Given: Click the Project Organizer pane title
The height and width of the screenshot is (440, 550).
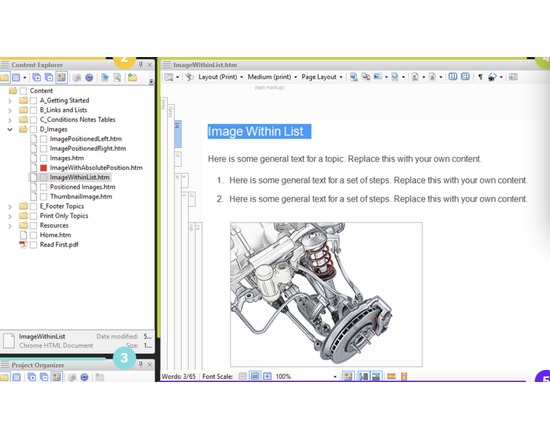Looking at the screenshot, I should pos(38,365).
